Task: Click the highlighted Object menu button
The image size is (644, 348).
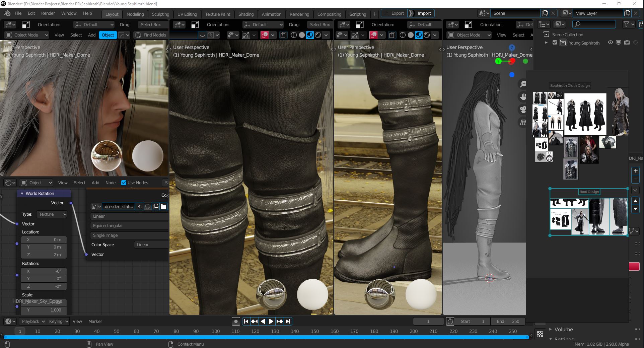Action: [108, 35]
